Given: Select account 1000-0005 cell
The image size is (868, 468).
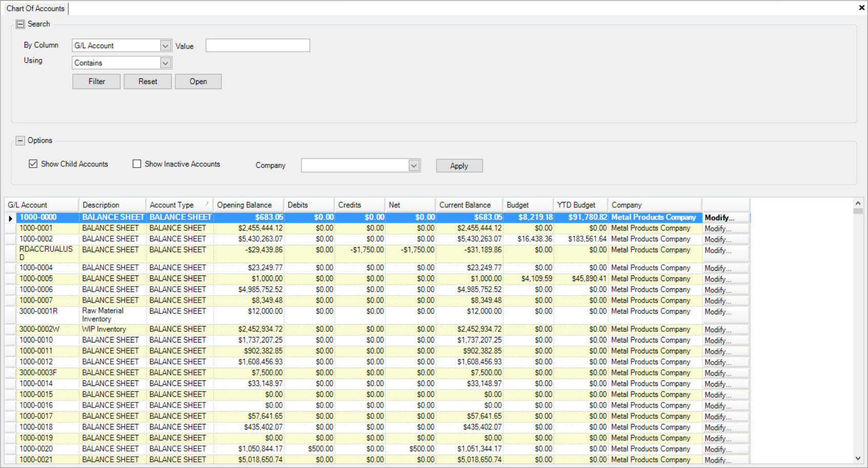Looking at the screenshot, I should coord(48,279).
